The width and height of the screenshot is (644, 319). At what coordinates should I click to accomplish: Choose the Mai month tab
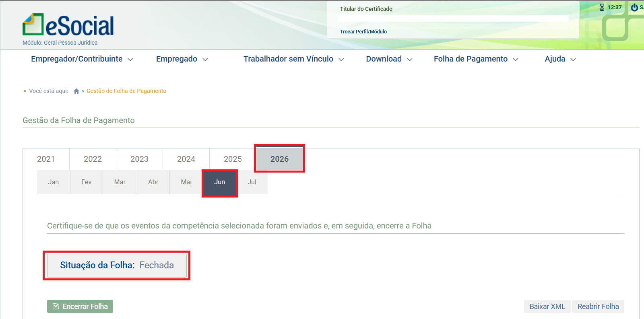point(186,182)
